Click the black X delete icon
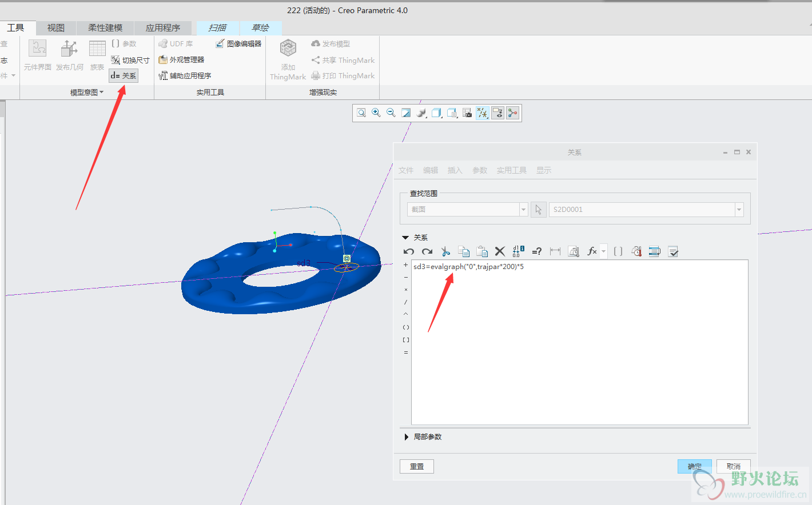Image resolution: width=812 pixels, height=505 pixels. tap(500, 251)
